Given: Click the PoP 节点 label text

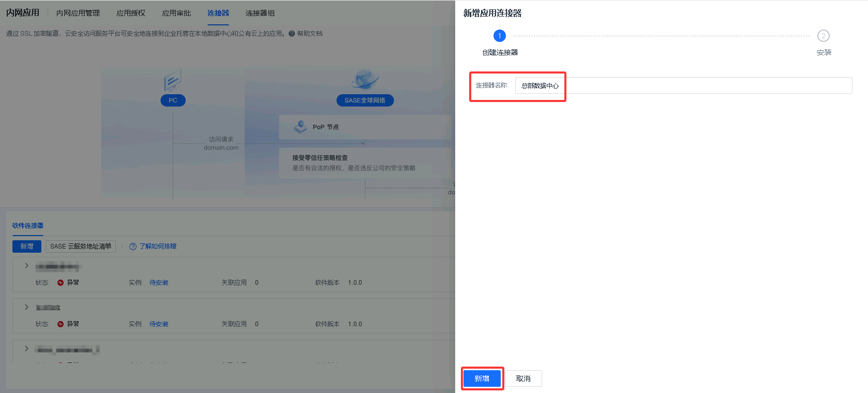Looking at the screenshot, I should point(326,127).
